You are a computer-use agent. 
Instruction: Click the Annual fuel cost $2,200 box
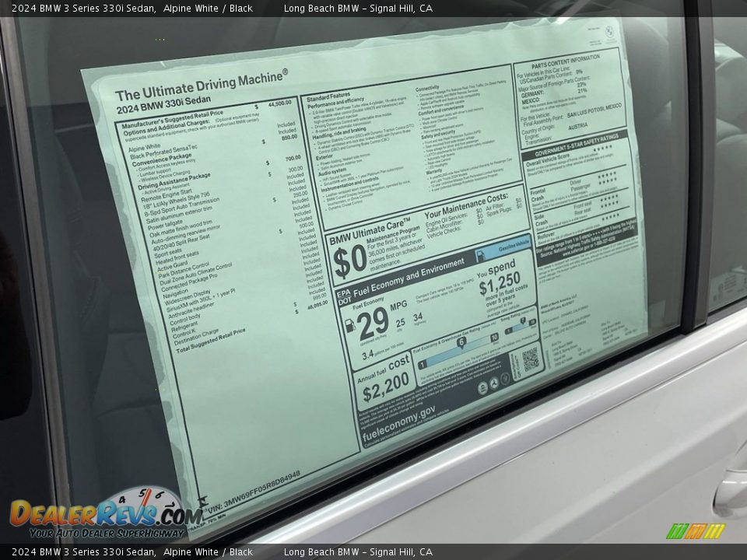coord(384,380)
